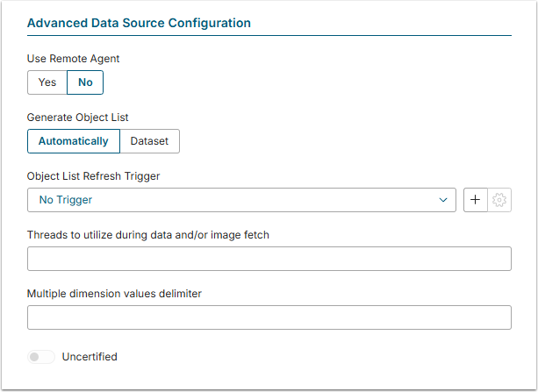Click the Multiple dimension values delimiter field
The height and width of the screenshot is (392, 538).
(x=269, y=317)
